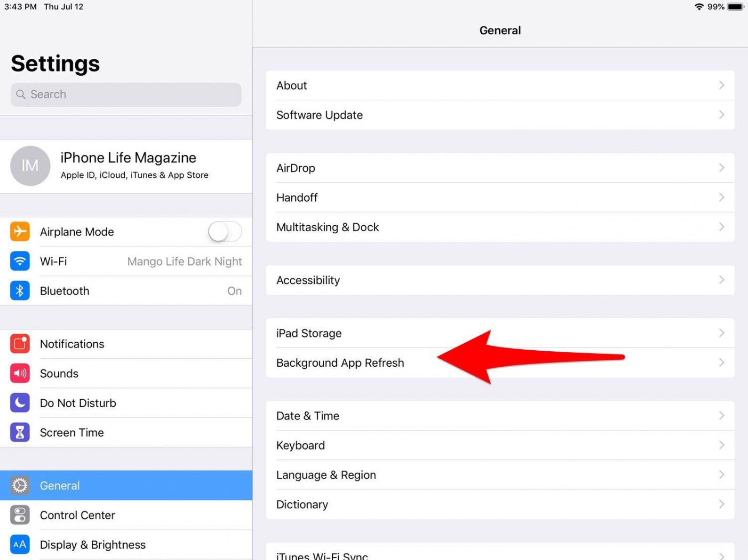This screenshot has width=748, height=560.
Task: Open Background App Refresh settings
Action: (500, 363)
